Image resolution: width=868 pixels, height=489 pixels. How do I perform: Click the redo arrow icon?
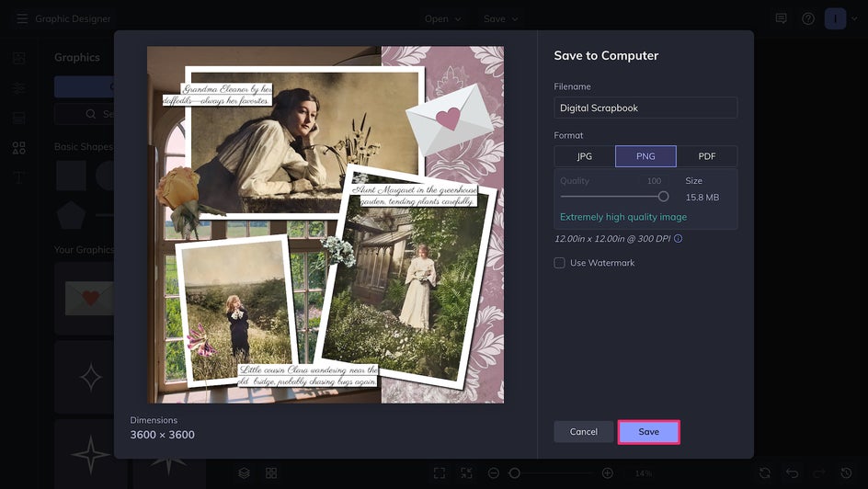click(x=819, y=473)
